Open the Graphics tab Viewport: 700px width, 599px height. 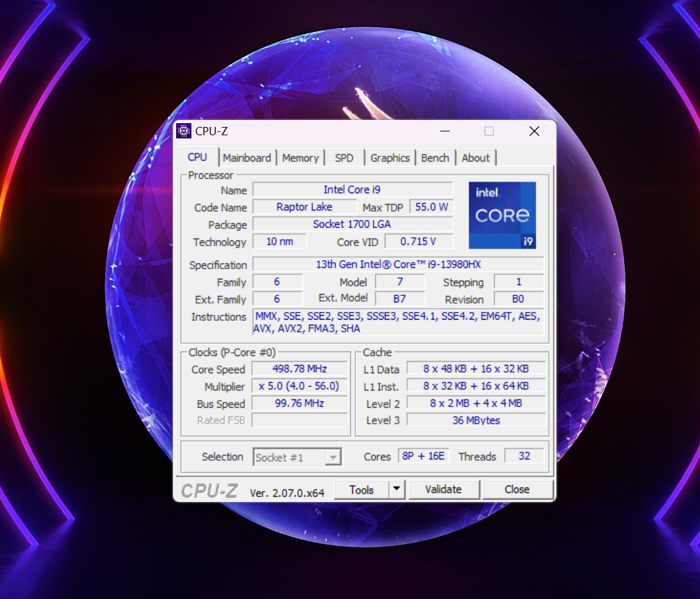coord(390,158)
